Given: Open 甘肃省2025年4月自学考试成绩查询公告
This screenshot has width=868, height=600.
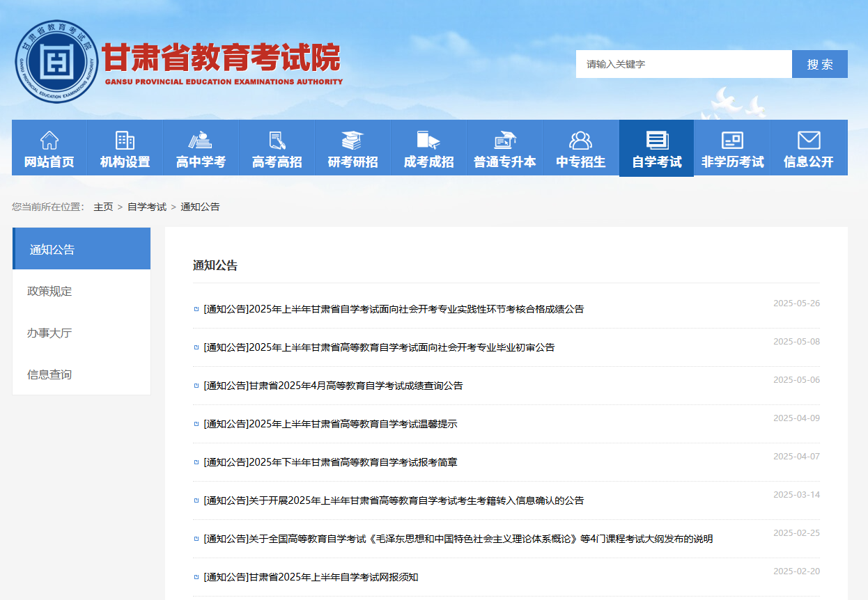Looking at the screenshot, I should [x=333, y=386].
